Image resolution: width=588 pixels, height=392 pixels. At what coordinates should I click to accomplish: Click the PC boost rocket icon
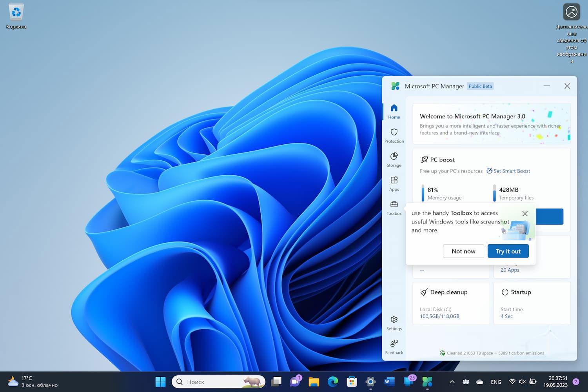coord(424,160)
